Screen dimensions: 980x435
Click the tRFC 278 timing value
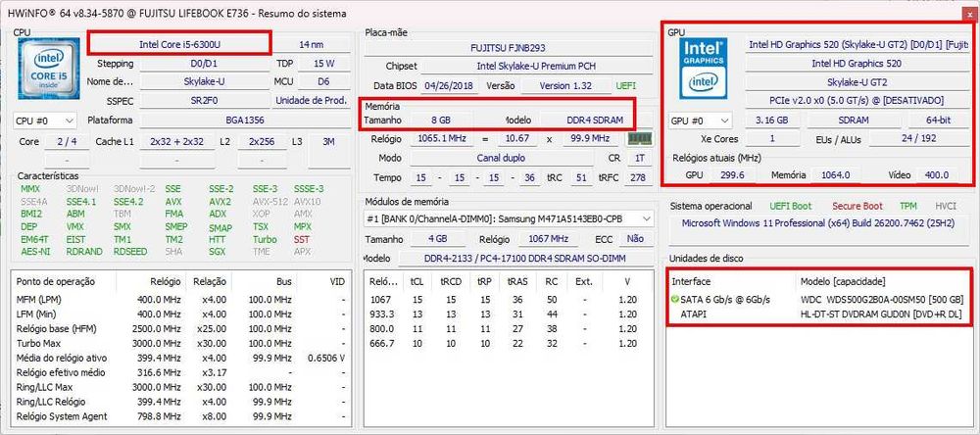click(x=638, y=177)
